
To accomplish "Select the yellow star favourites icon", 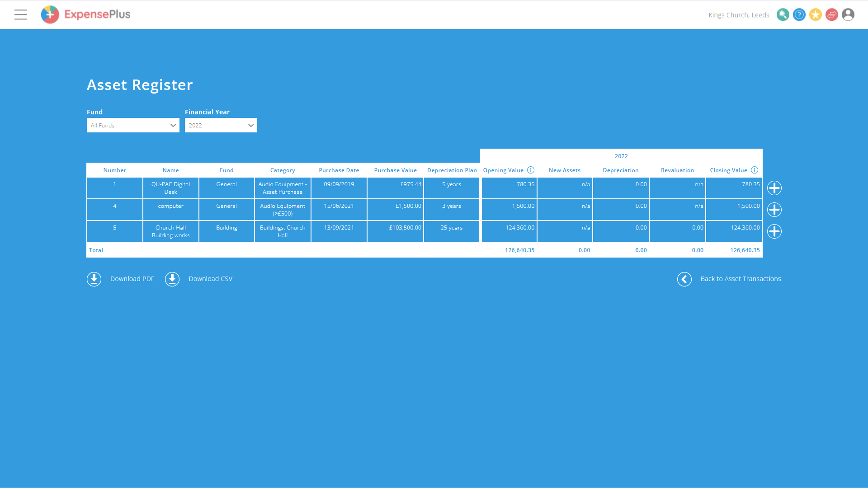I will coord(816,14).
